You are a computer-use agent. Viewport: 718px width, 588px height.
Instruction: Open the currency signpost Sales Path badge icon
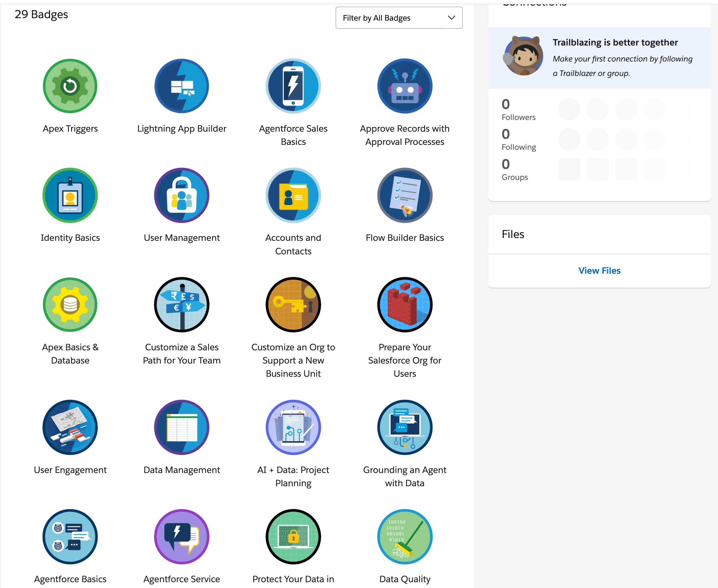tap(181, 304)
